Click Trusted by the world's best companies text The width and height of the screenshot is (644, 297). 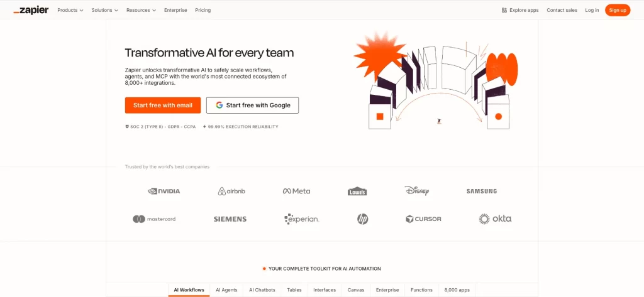tap(167, 167)
